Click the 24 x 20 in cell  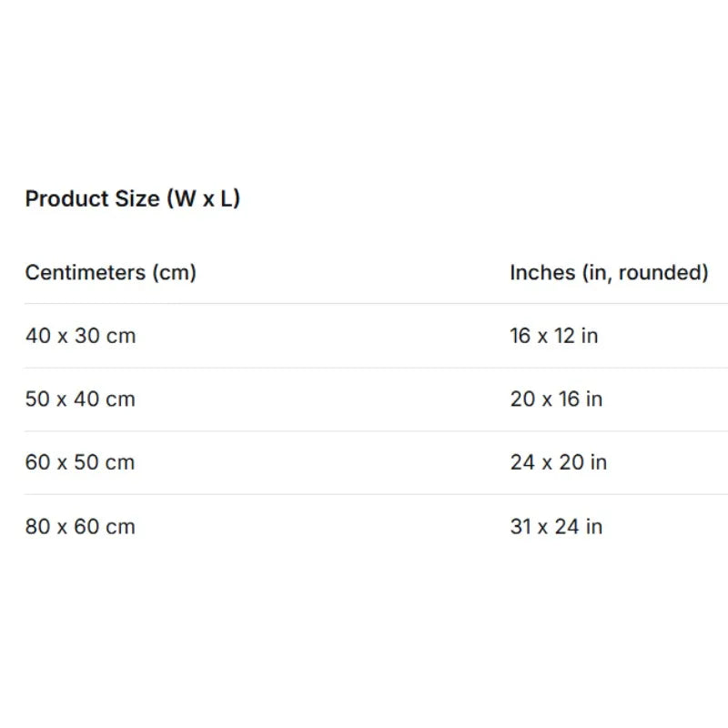click(558, 462)
